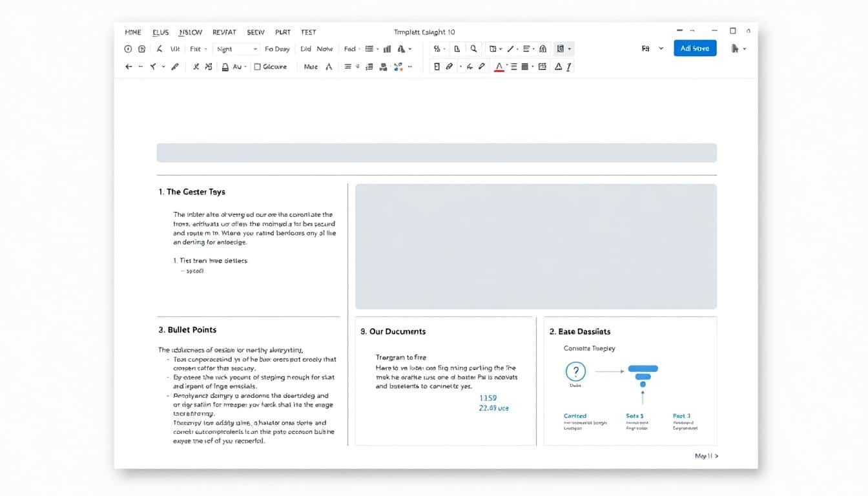Click the Fo Deay button
Screen dimensions: 868x496
[x=277, y=49]
